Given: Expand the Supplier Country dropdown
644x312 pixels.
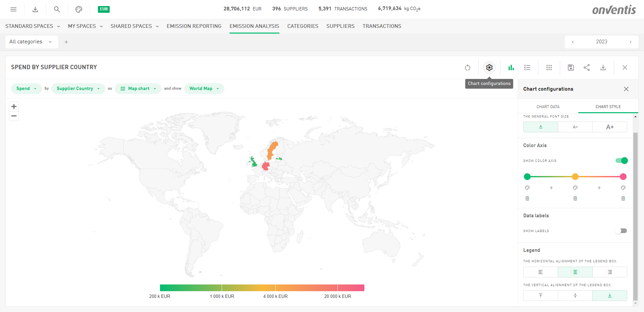Looking at the screenshot, I should [78, 89].
